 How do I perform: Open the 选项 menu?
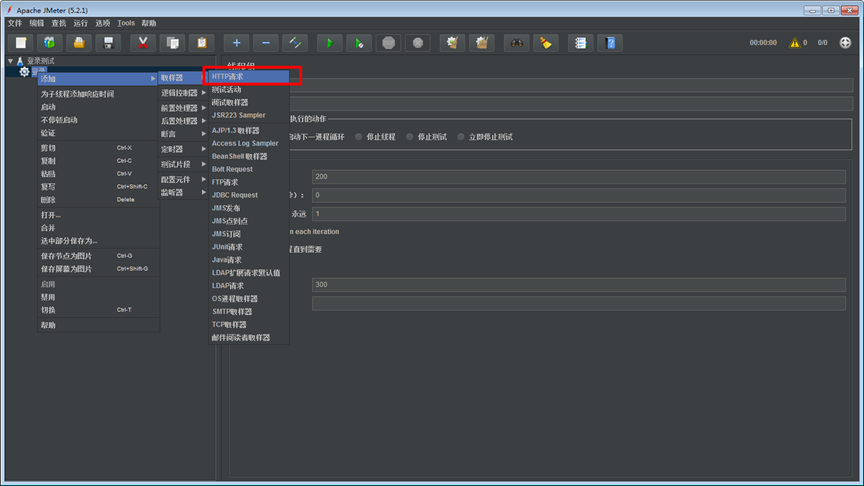[x=103, y=23]
